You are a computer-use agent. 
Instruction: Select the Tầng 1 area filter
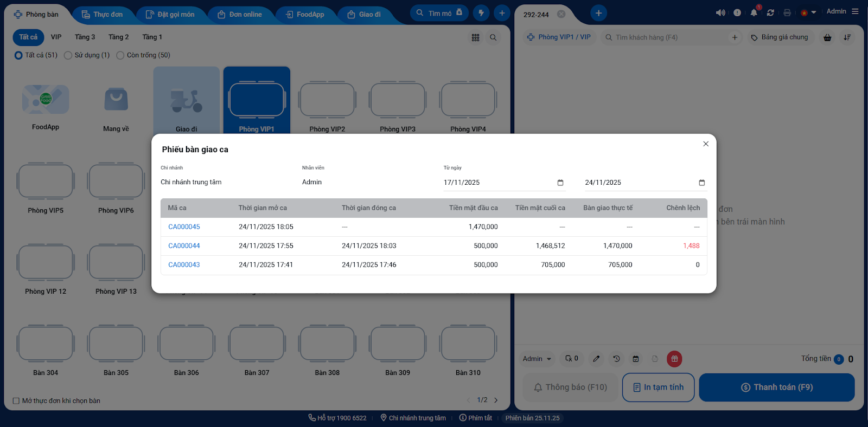[x=152, y=37]
